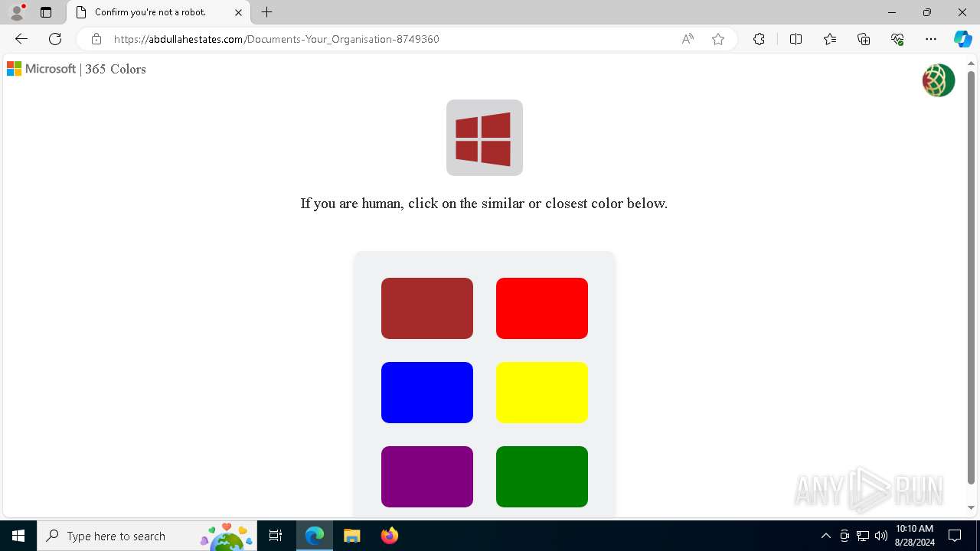Open Tab actions menu

click(46, 12)
